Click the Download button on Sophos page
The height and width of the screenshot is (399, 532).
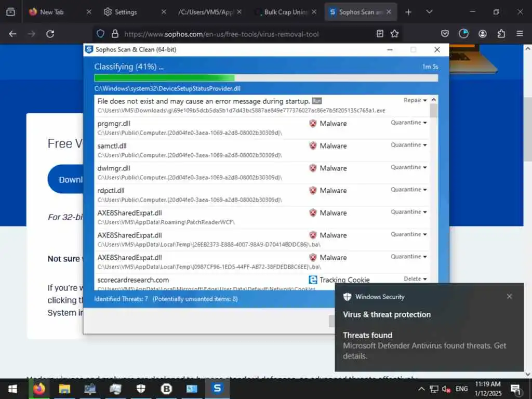click(x=65, y=179)
